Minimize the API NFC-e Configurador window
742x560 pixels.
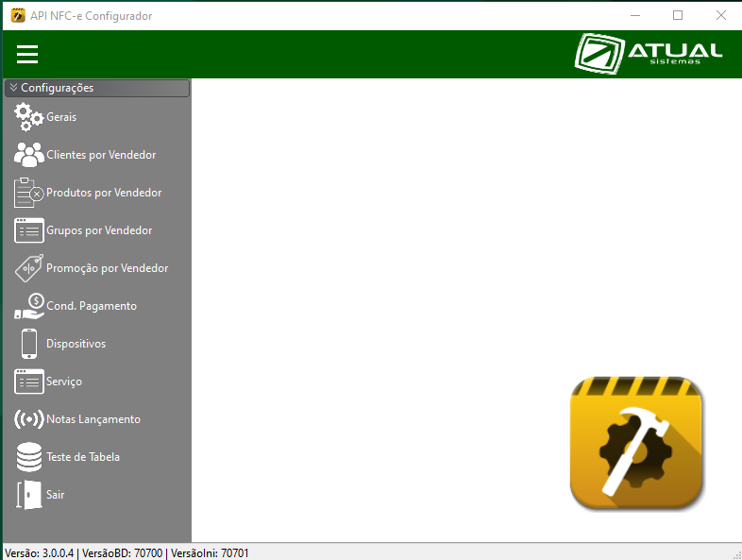point(635,16)
